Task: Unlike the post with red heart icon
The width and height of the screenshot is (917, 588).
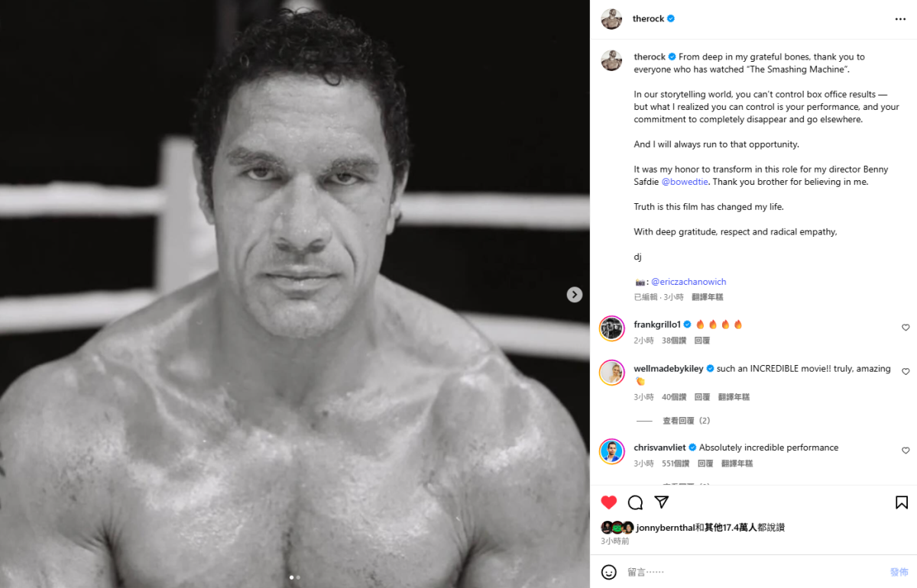Action: point(608,502)
